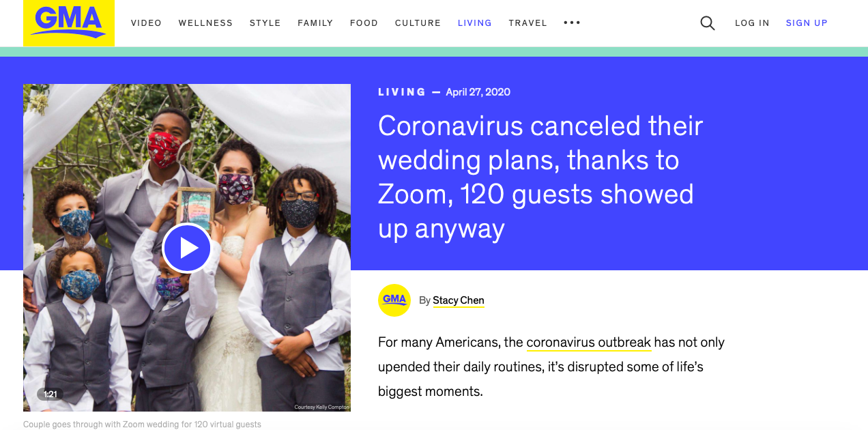The height and width of the screenshot is (430, 868).
Task: Click the 1:21 video duration badge
Action: tap(50, 394)
